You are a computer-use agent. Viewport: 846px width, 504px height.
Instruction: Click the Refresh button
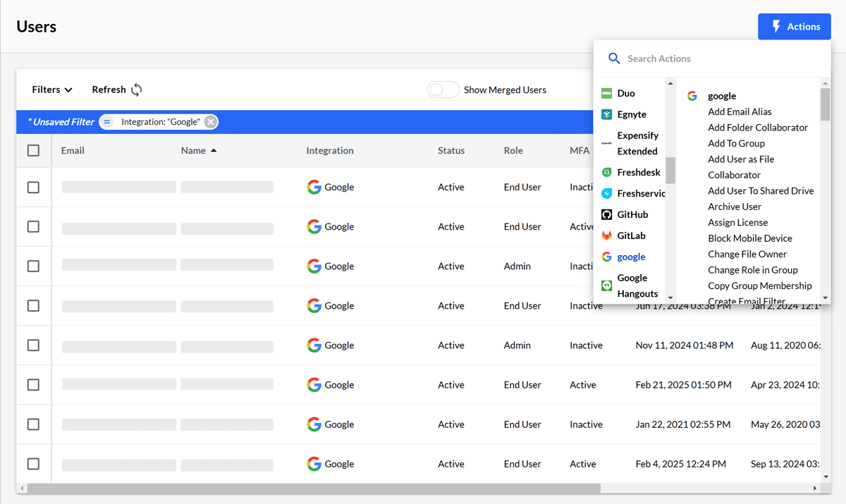(x=116, y=90)
